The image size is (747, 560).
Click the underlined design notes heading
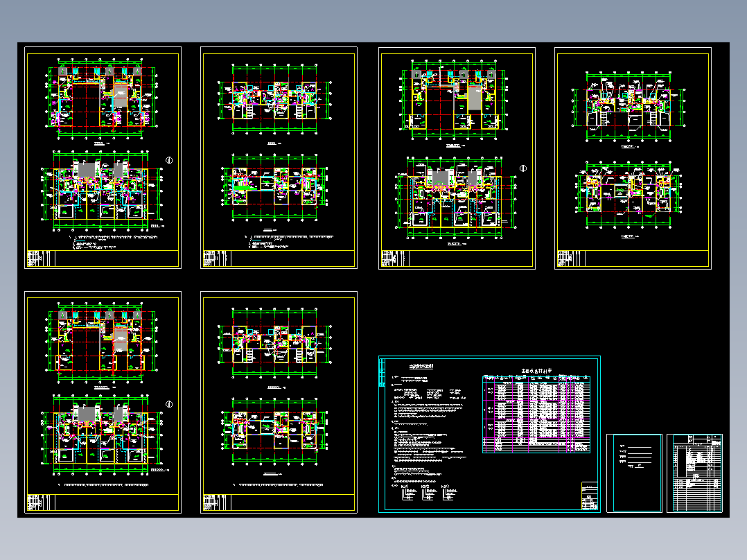421,367
